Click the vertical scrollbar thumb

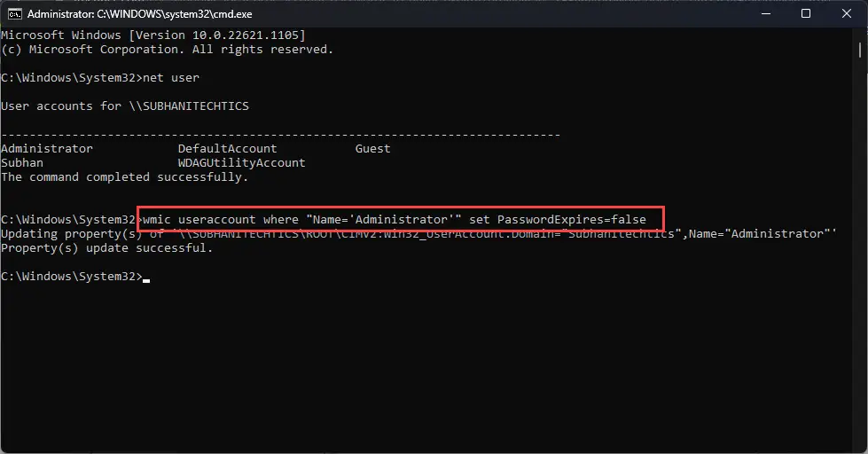pyautogui.click(x=860, y=50)
